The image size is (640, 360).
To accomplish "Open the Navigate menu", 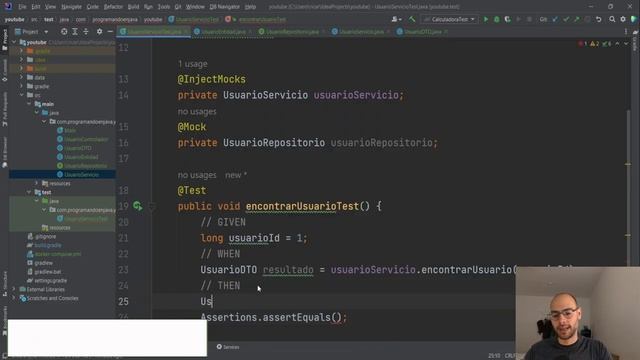I will pyautogui.click(x=71, y=7).
